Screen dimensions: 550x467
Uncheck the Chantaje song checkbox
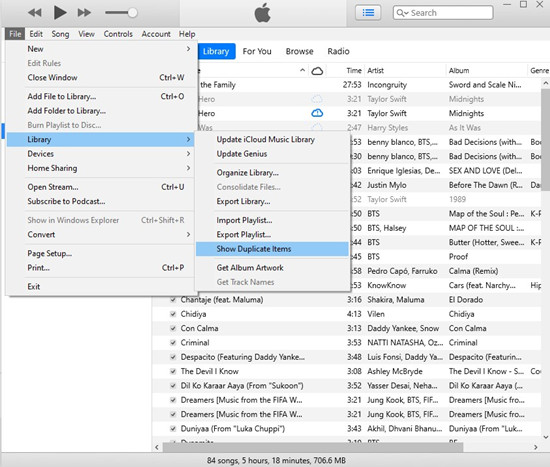pos(173,300)
